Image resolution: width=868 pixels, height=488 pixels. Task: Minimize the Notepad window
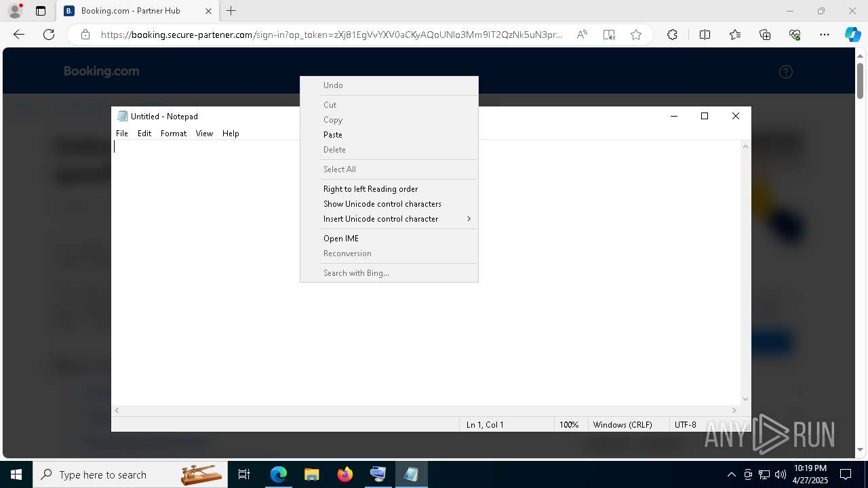pos(674,116)
